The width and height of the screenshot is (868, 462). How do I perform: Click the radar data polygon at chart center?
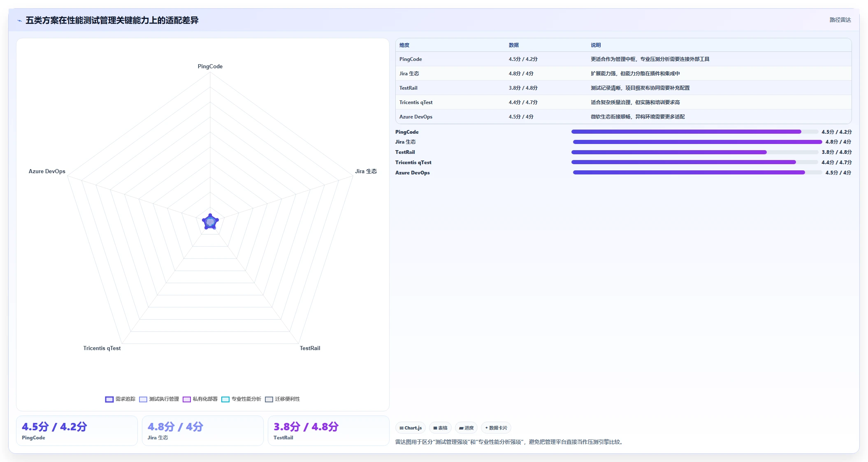(210, 222)
